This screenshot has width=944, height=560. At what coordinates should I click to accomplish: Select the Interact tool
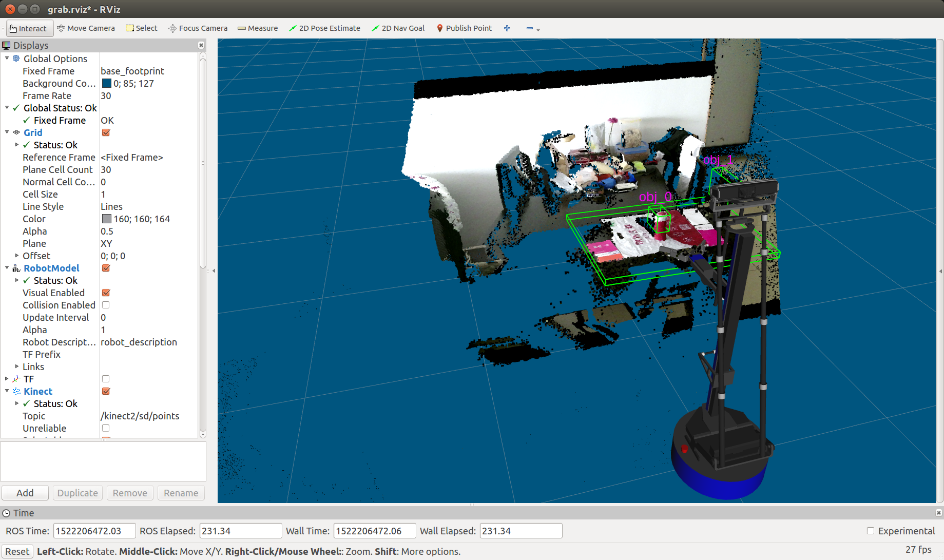(x=29, y=28)
